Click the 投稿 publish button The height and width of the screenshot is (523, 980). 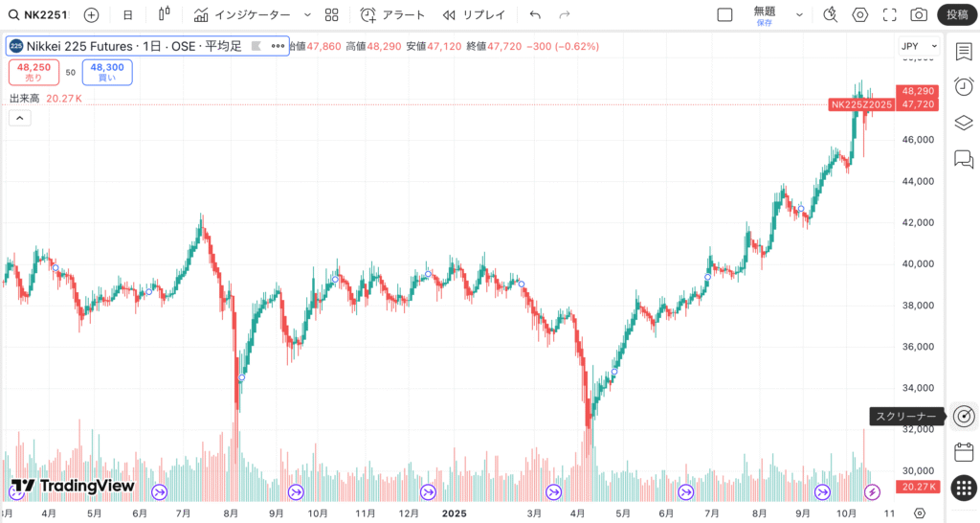pyautogui.click(x=957, y=14)
